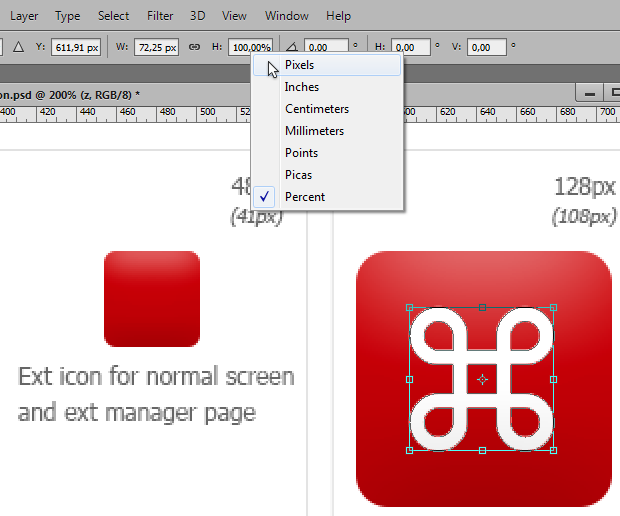Click the horizontal ruler at 640
Screen dimensions: 620x516
488,112
